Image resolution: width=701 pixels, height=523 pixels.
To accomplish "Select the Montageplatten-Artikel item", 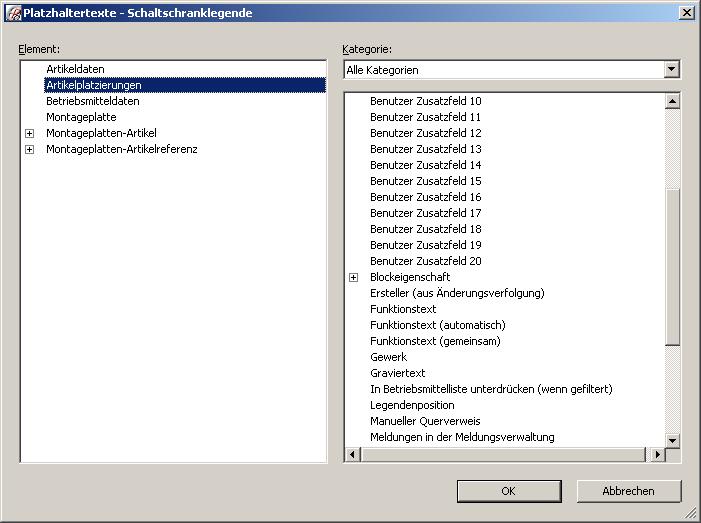I will 101,133.
